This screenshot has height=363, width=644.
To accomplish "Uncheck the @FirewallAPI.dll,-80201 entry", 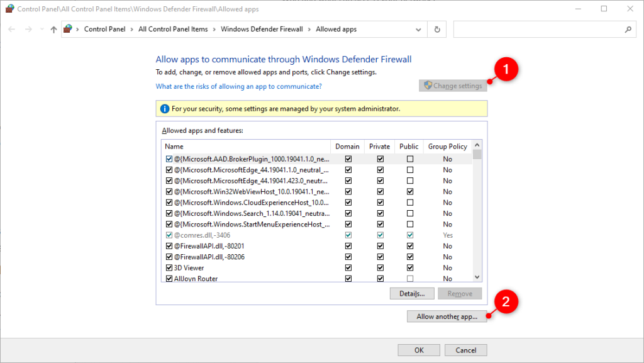I will 169,245.
